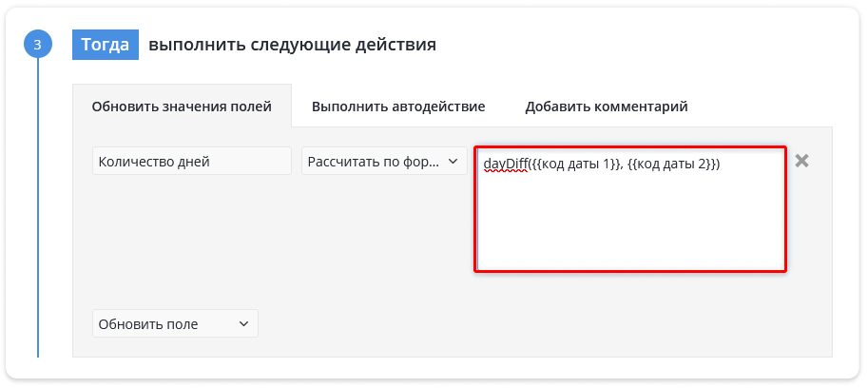Image resolution: width=868 pixels, height=388 pixels.
Task: Click the chevron icon in «Обновить поле»
Action: [243, 323]
